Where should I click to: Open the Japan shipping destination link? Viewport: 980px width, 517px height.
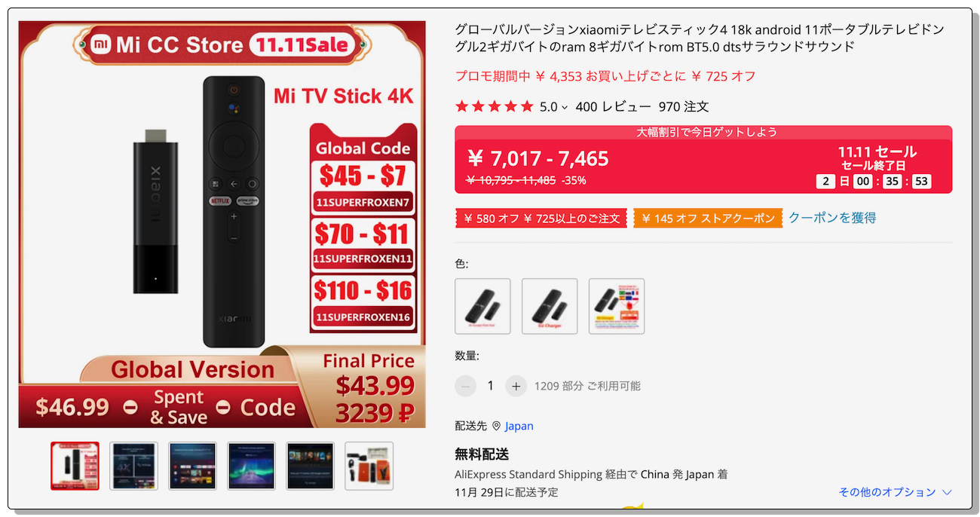pos(519,426)
